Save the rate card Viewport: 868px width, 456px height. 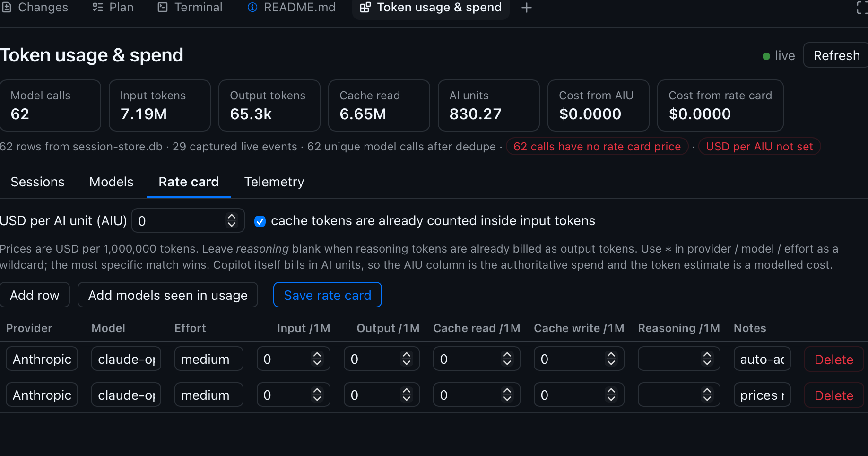[x=328, y=295]
